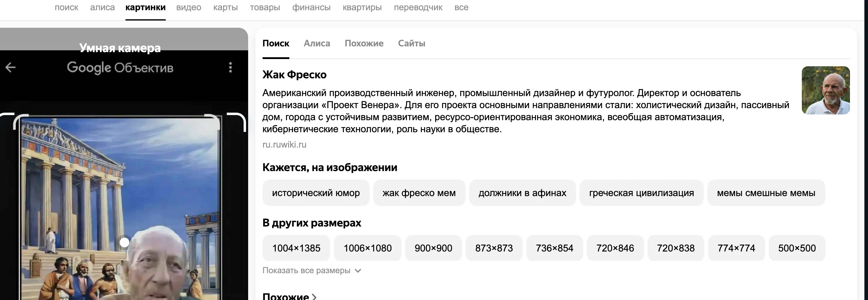Viewport: 868px width, 300px height.
Task: Go to the карты tab
Action: click(226, 8)
